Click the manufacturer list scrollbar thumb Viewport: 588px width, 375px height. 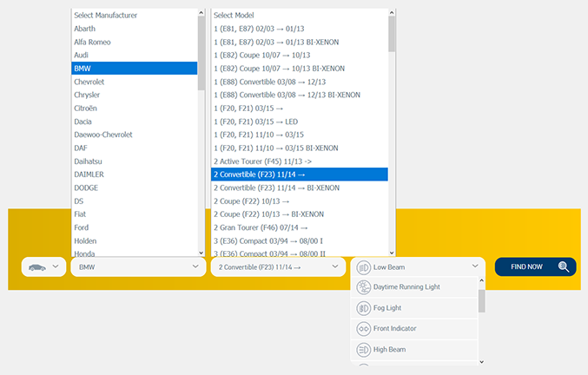(x=201, y=53)
